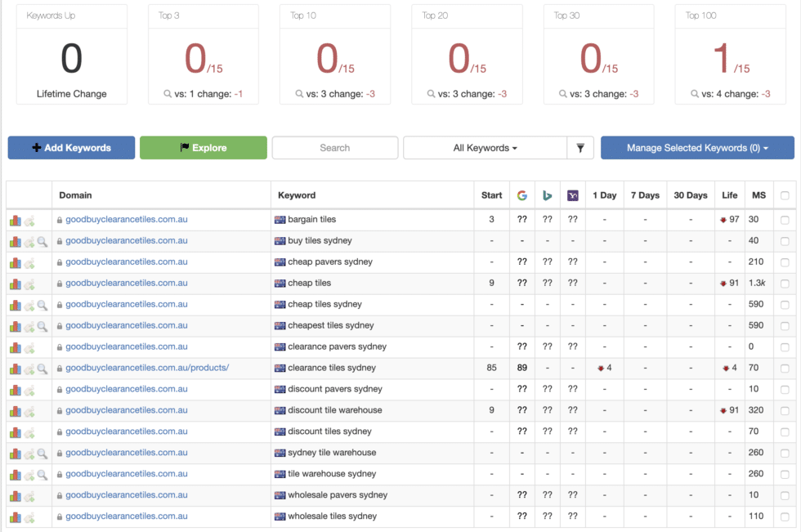
Task: Check the wholesale tiles sydney checkbox
Action: [x=785, y=516]
